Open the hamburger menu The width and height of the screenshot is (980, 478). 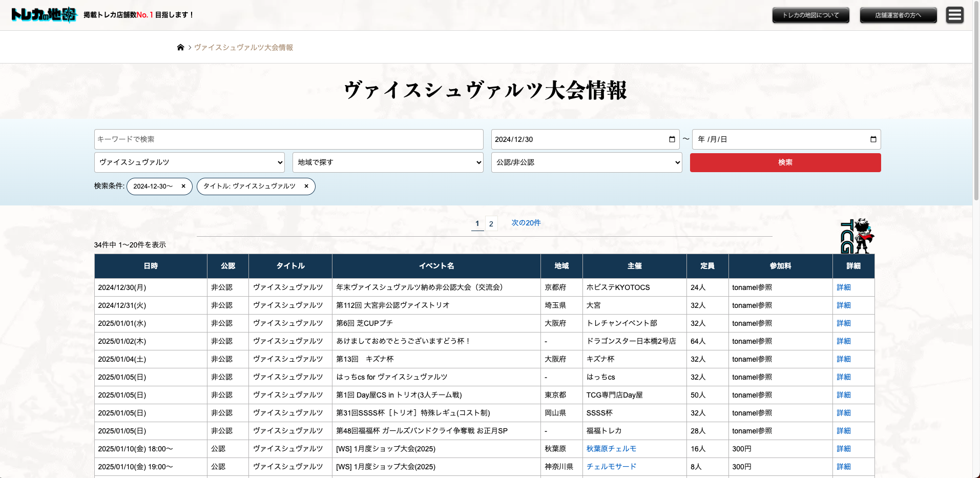[954, 15]
